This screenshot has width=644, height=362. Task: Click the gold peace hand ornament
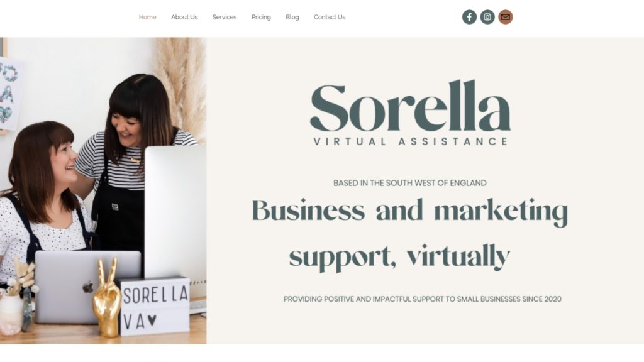pyautogui.click(x=107, y=297)
